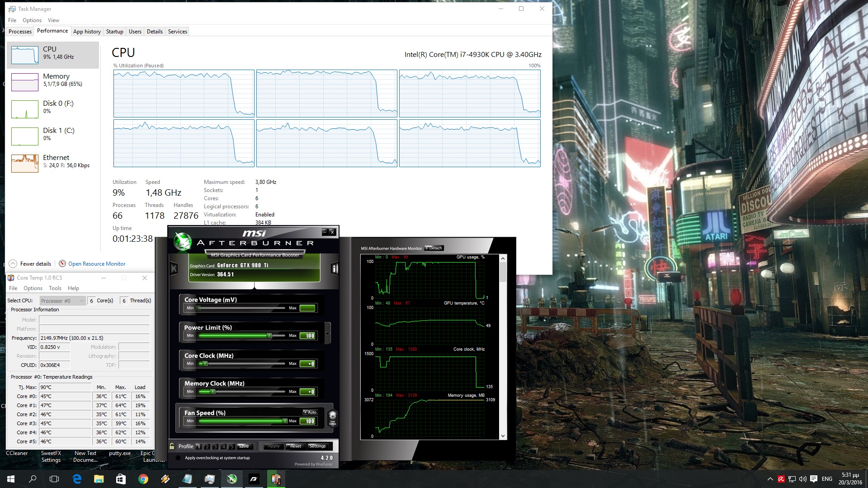Click the Afterburner Reset button
Screen dimensions: 868x488
pos(295,446)
